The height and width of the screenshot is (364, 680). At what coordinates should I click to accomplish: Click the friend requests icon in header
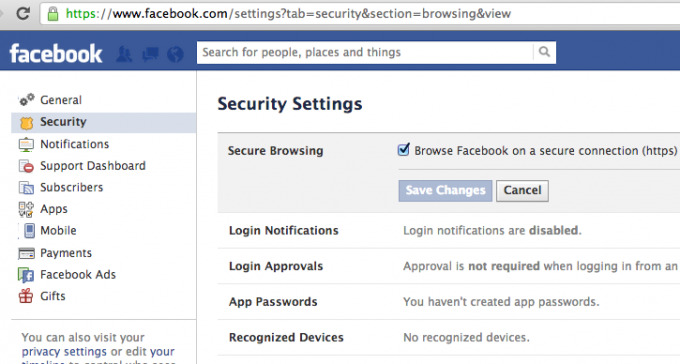click(124, 54)
